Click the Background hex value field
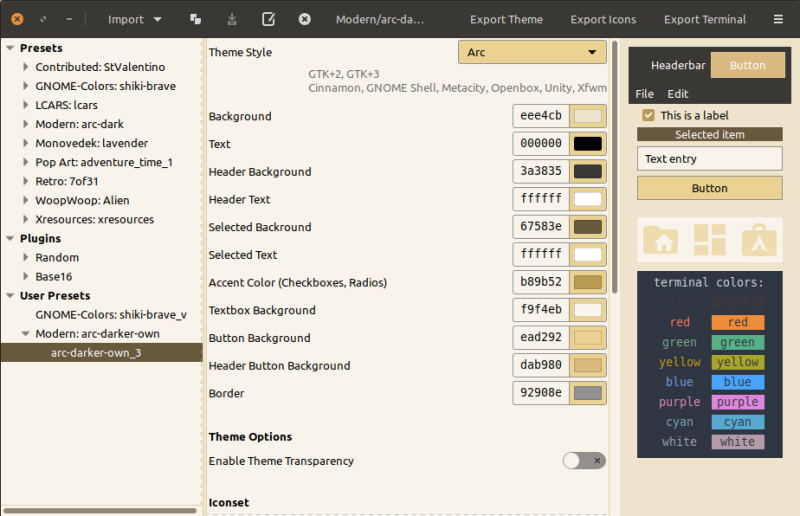This screenshot has width=800, height=516. pyautogui.click(x=541, y=116)
